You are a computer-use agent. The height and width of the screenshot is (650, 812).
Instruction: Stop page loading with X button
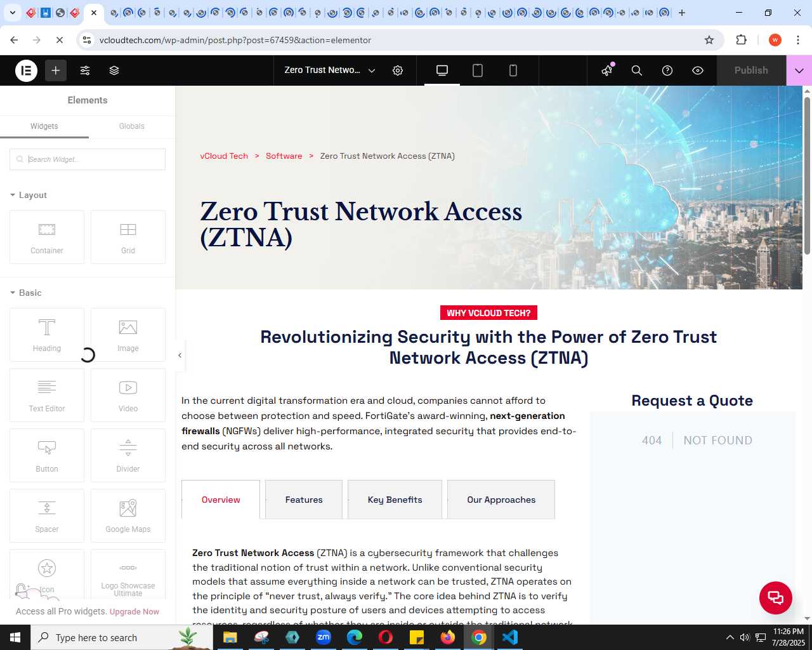coord(60,40)
